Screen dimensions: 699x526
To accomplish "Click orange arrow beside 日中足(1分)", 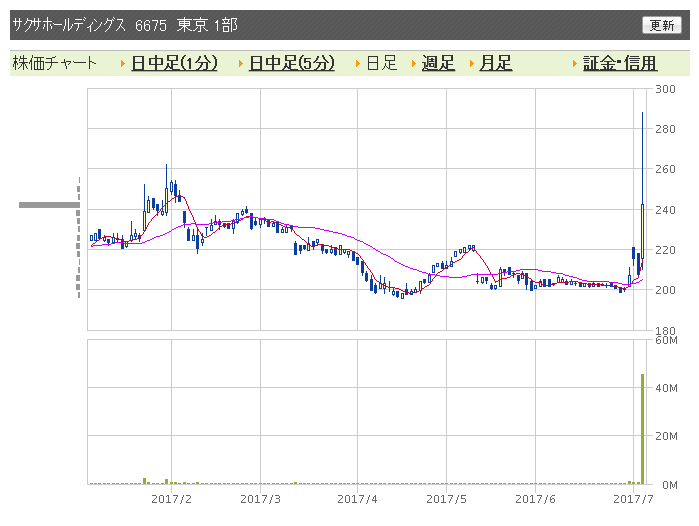I will pyautogui.click(x=123, y=64).
